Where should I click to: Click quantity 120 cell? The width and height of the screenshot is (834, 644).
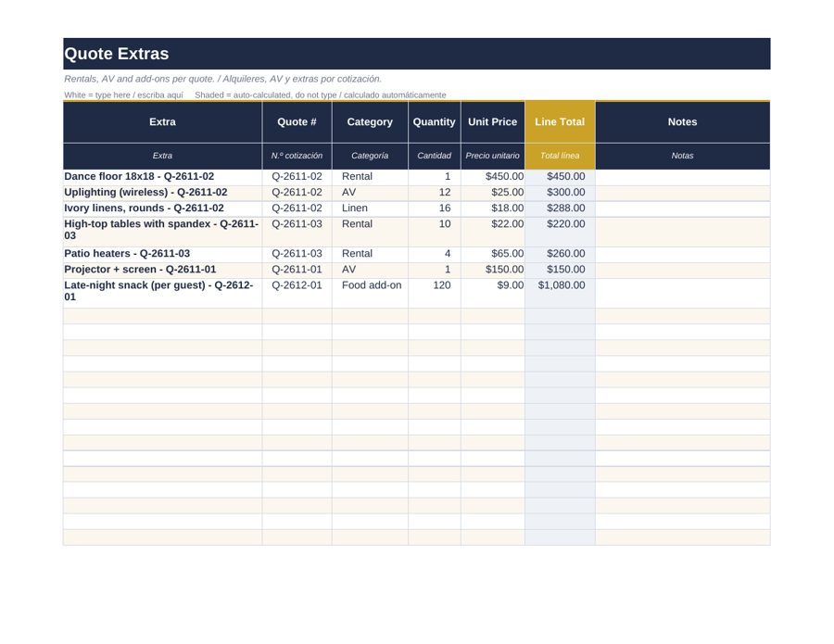point(434,293)
